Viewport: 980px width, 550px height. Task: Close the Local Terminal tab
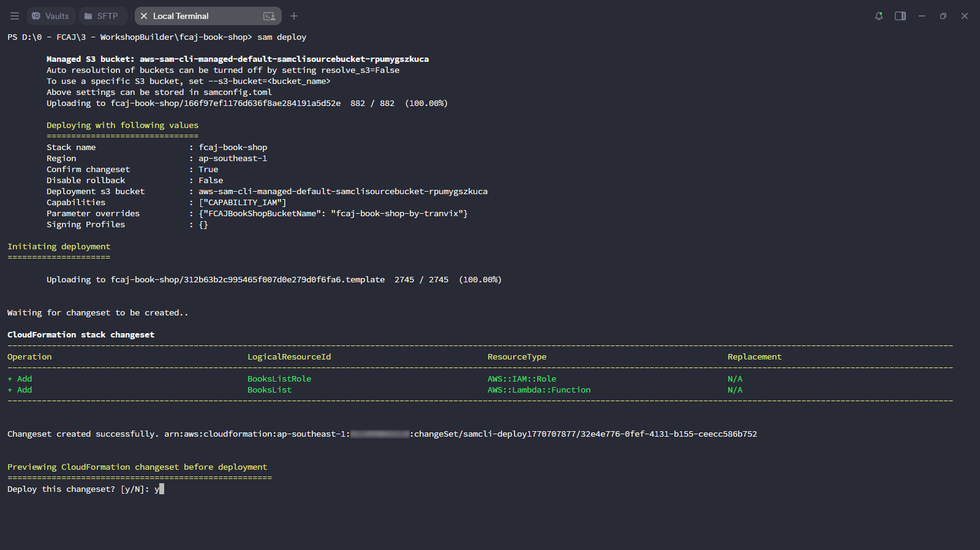(x=144, y=16)
